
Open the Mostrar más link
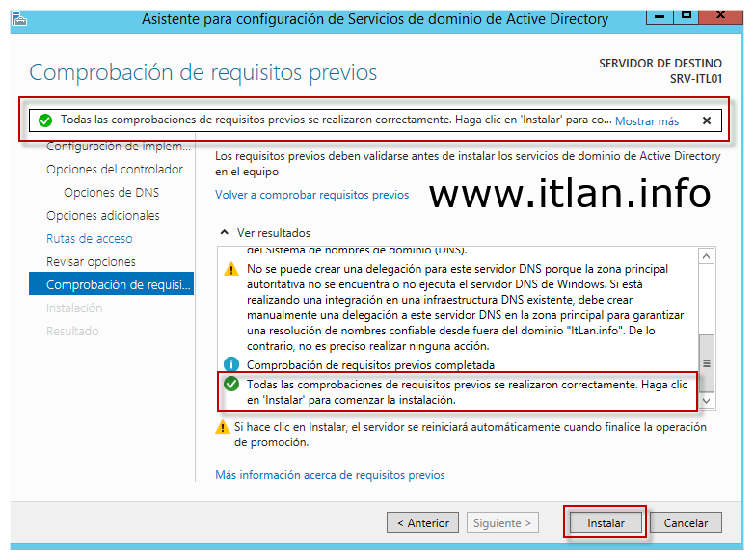(646, 120)
